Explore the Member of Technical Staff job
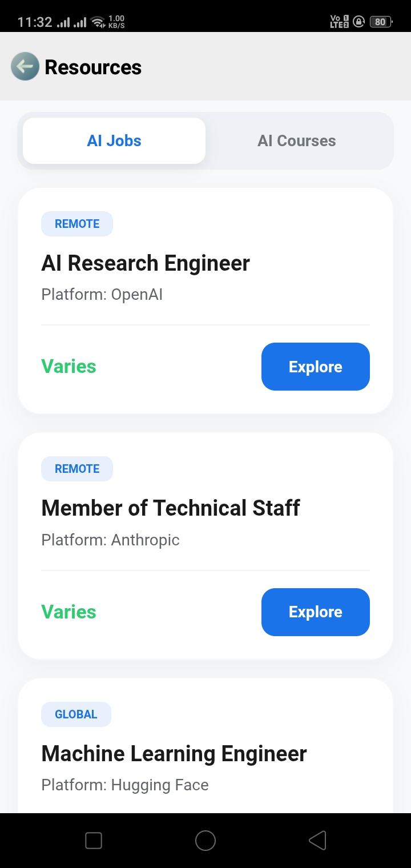 point(315,612)
